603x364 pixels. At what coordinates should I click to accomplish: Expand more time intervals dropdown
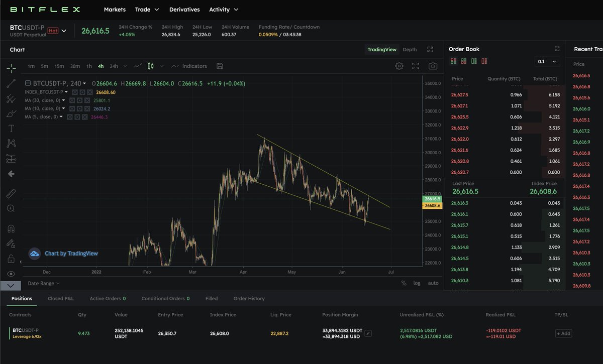pos(125,66)
